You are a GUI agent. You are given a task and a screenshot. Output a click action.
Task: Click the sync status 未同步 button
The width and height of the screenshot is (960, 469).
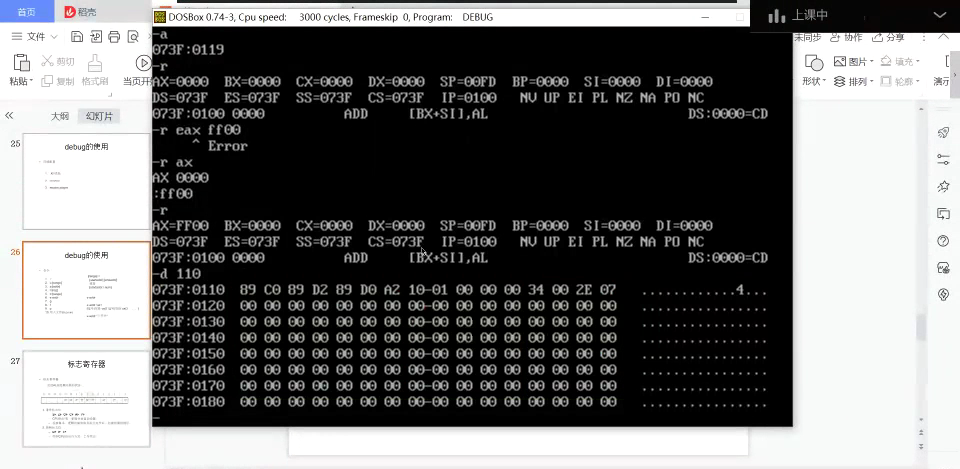pos(808,37)
